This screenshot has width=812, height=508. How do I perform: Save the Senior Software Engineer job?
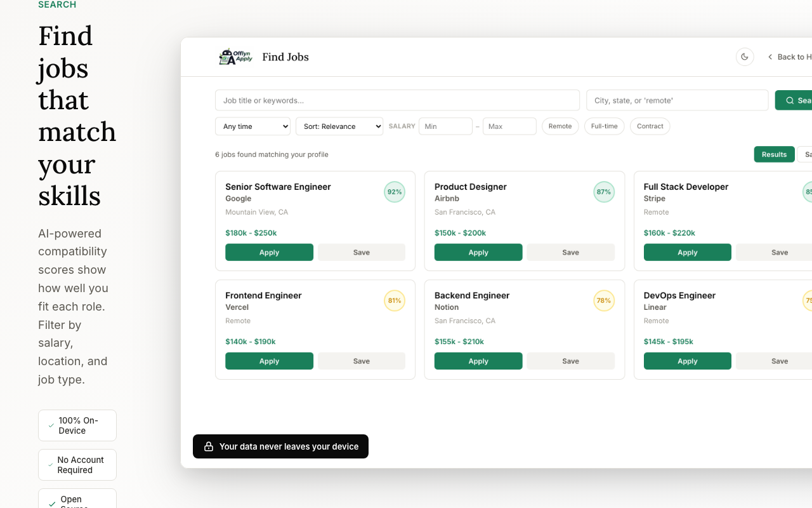click(362, 252)
